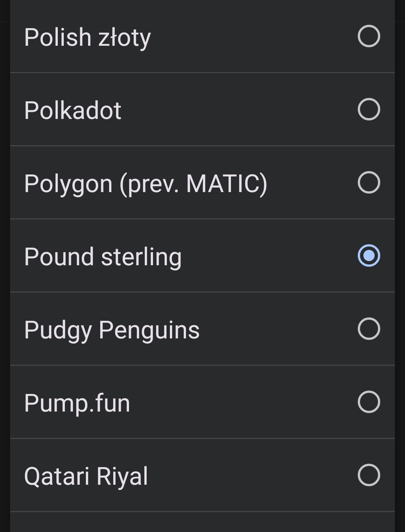Image resolution: width=405 pixels, height=532 pixels.
Task: Tap partially visible row below Qatari Riyal
Action: 202,523
